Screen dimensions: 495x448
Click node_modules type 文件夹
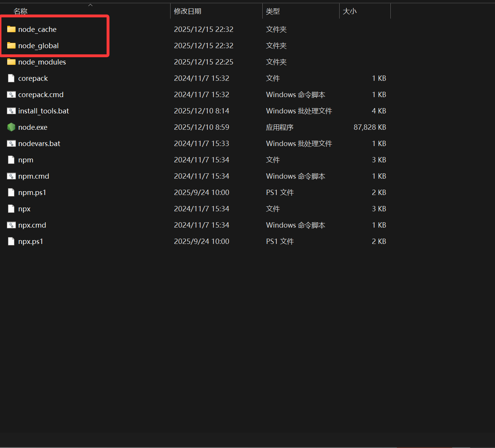pos(276,62)
